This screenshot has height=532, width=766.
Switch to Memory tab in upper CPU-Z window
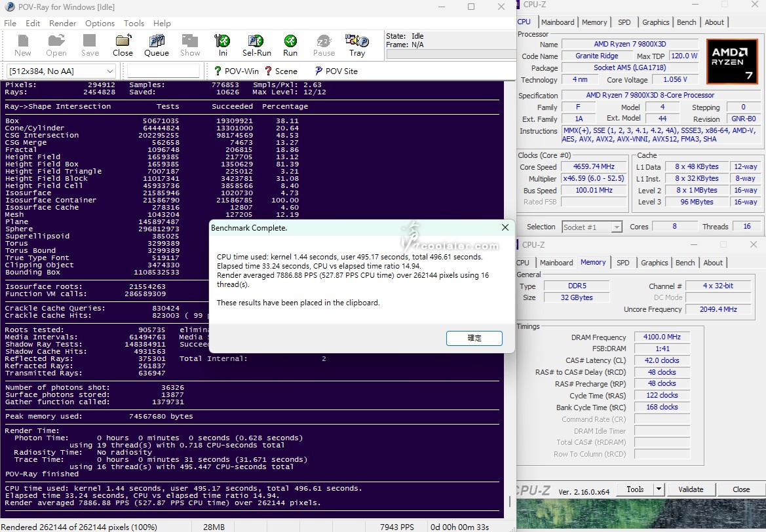594,22
